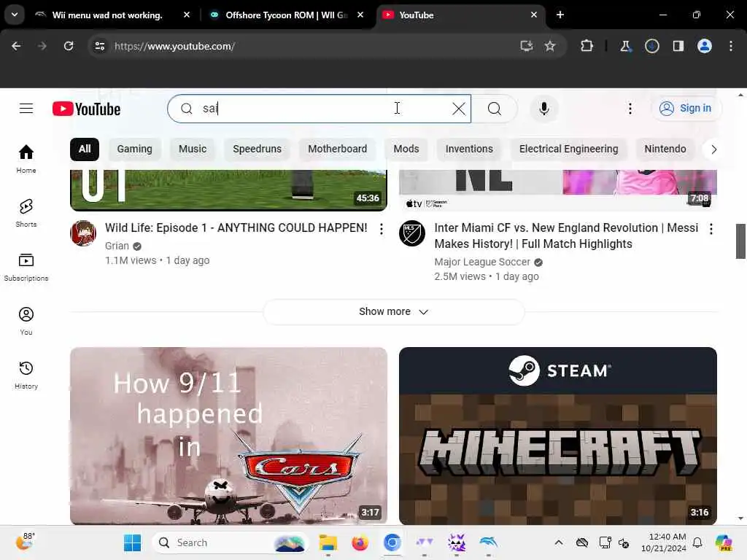The height and width of the screenshot is (560, 747).
Task: Select the Nintendo filter chip
Action: coord(665,149)
